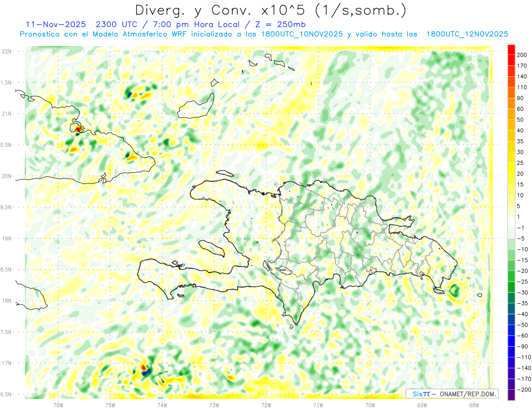
Task: Click the '74W' longitude label
Action: 162,405
